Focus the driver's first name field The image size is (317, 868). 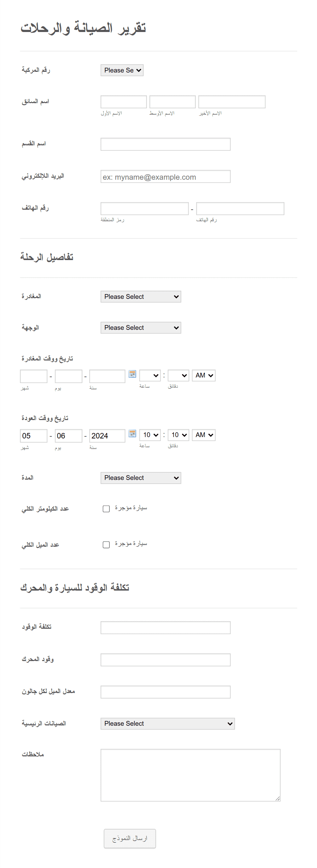(x=124, y=102)
